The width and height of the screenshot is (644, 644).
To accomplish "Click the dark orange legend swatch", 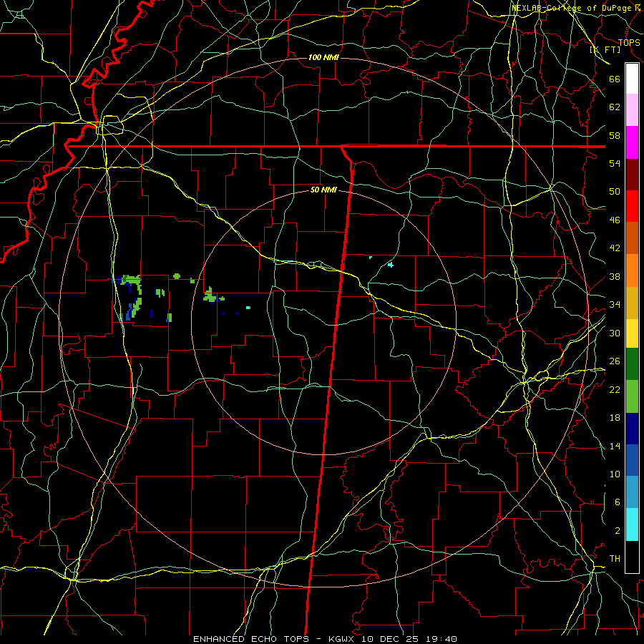I will pyautogui.click(x=632, y=238).
